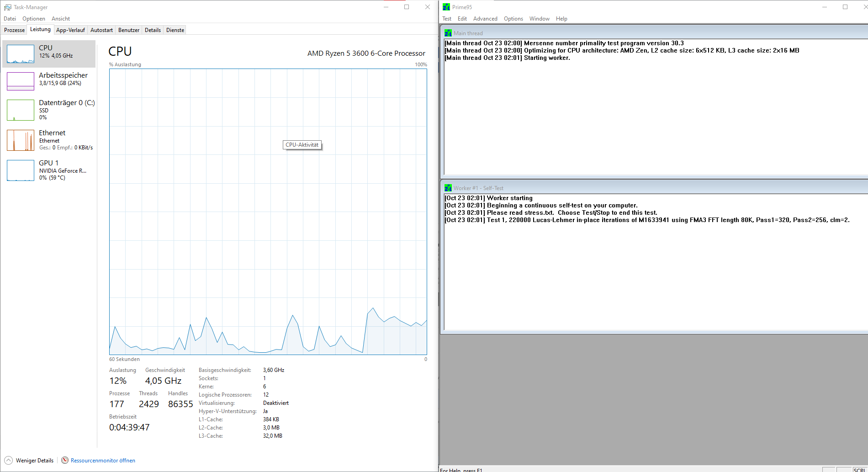Click the 'Starting worker.' log line
The height and width of the screenshot is (472, 868).
tap(508, 58)
